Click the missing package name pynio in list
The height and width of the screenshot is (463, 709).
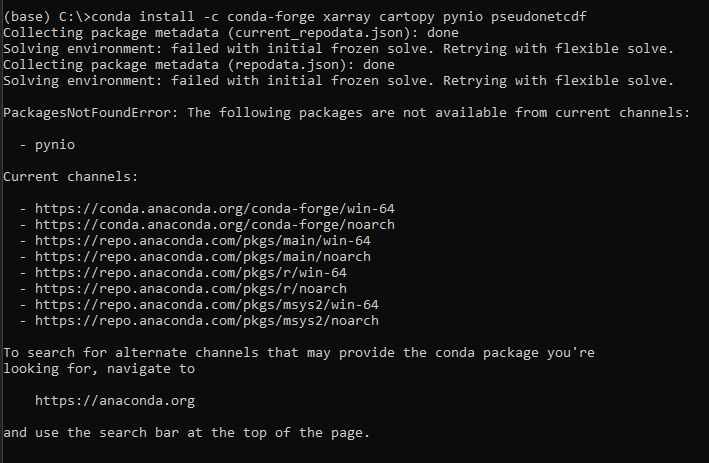[x=55, y=145]
